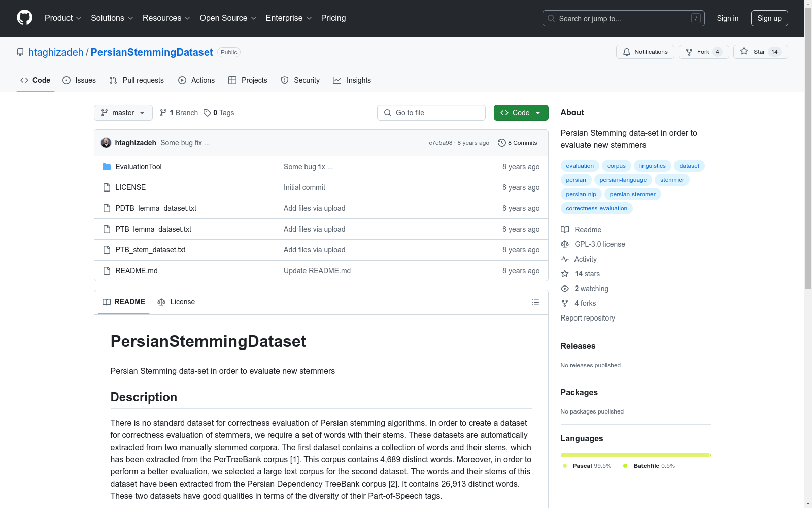The width and height of the screenshot is (812, 508).
Task: Open the master branch dropdown
Action: pos(123,113)
